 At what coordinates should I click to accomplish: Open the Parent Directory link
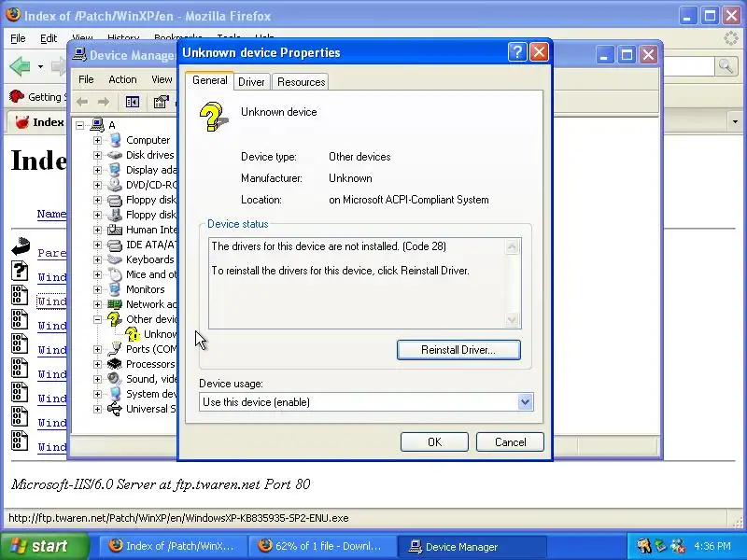pos(52,253)
